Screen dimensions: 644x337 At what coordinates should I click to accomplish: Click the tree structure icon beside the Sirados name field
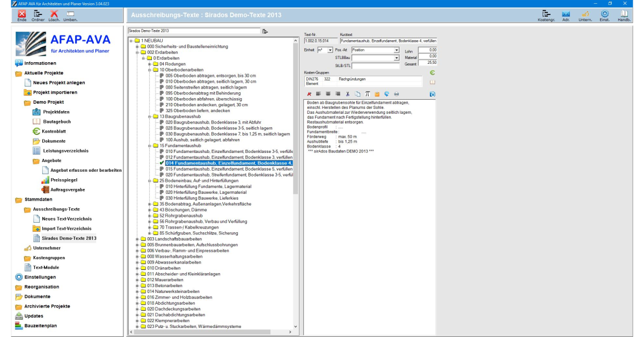click(265, 31)
